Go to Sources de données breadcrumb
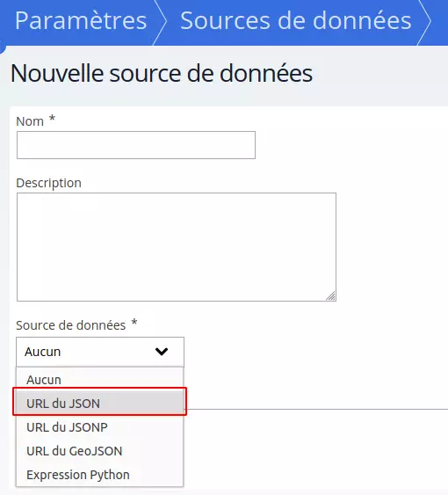 point(296,21)
